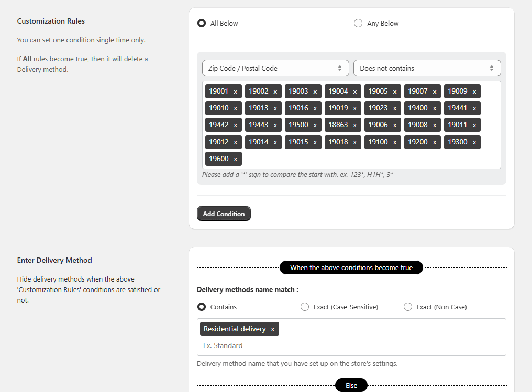Image resolution: width=532 pixels, height=392 pixels.
Task: Remove the 18863 zip code tag
Action: (355, 125)
